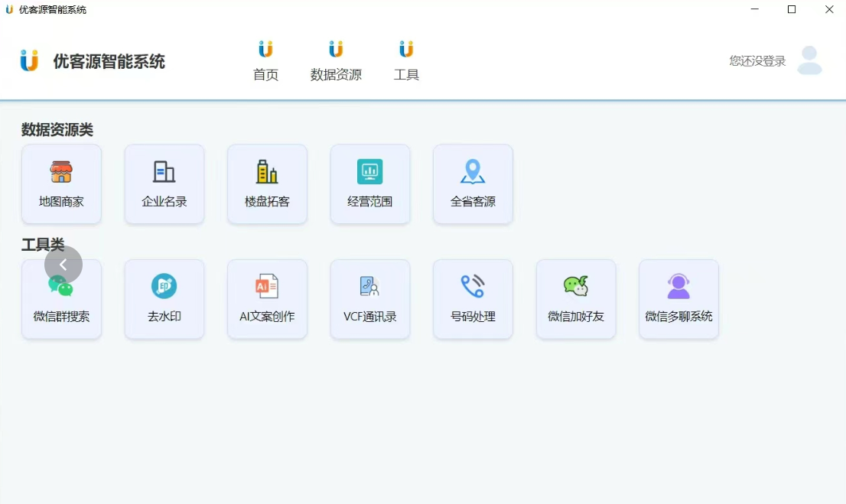Click the left carousel arrow button
The height and width of the screenshot is (504, 846).
(62, 265)
